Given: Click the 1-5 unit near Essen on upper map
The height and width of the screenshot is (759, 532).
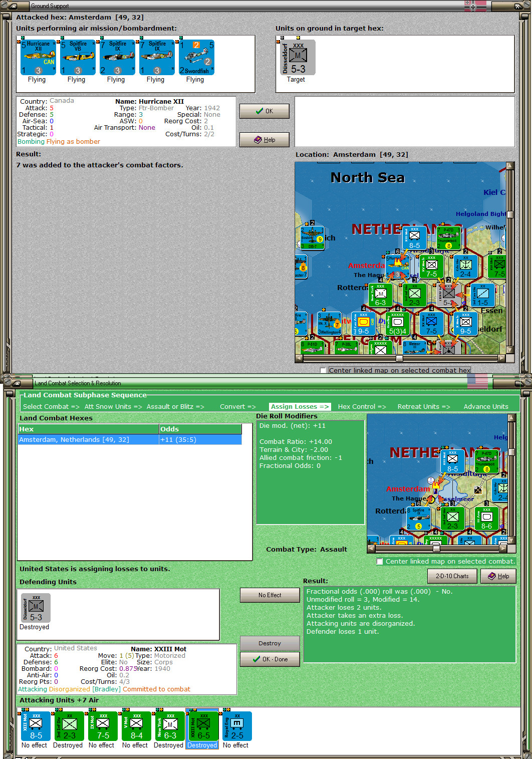Looking at the screenshot, I should pos(483,295).
